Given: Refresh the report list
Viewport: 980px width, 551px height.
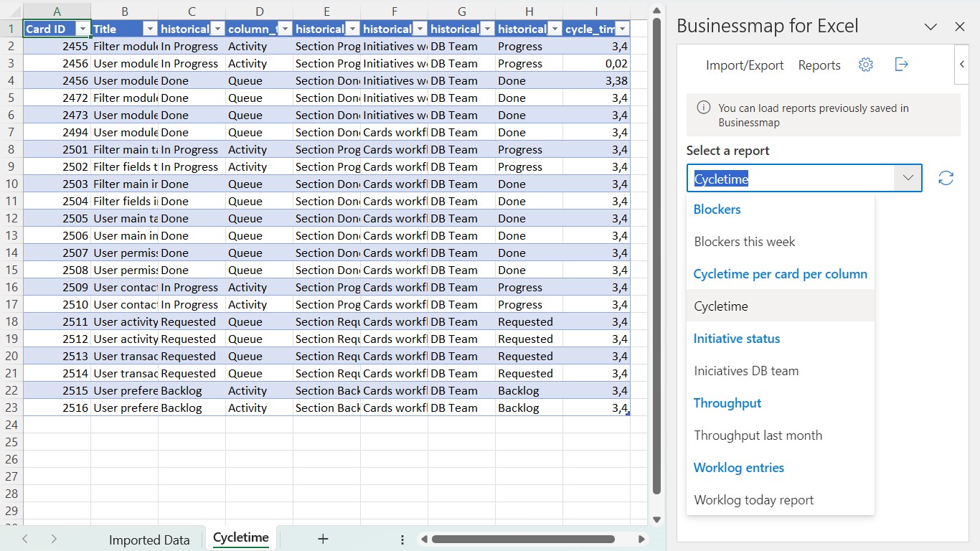Looking at the screenshot, I should tap(946, 179).
